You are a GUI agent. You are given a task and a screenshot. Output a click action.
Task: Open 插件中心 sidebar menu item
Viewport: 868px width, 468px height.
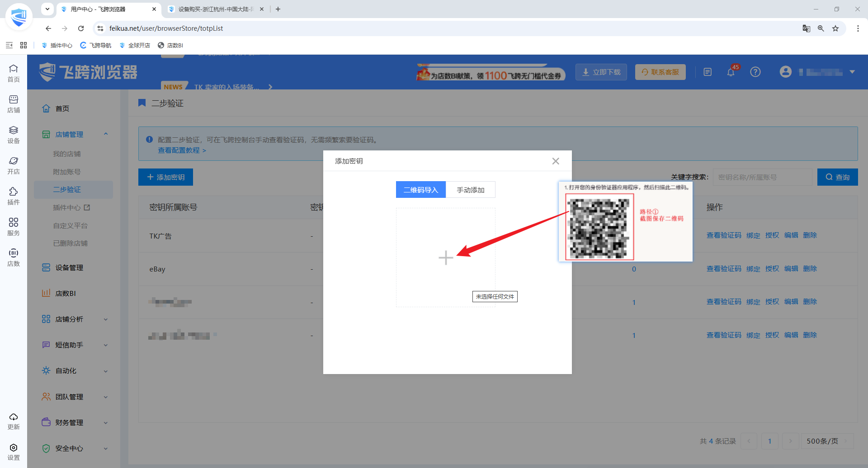click(71, 208)
